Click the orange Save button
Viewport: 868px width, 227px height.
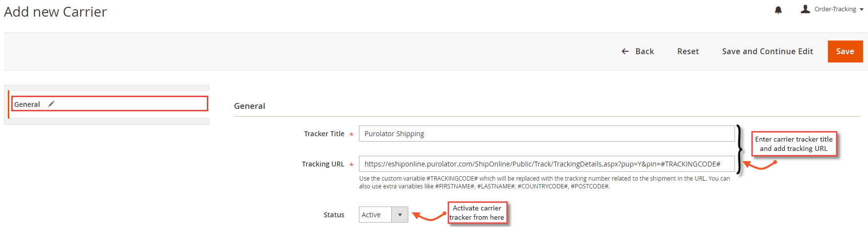(845, 51)
